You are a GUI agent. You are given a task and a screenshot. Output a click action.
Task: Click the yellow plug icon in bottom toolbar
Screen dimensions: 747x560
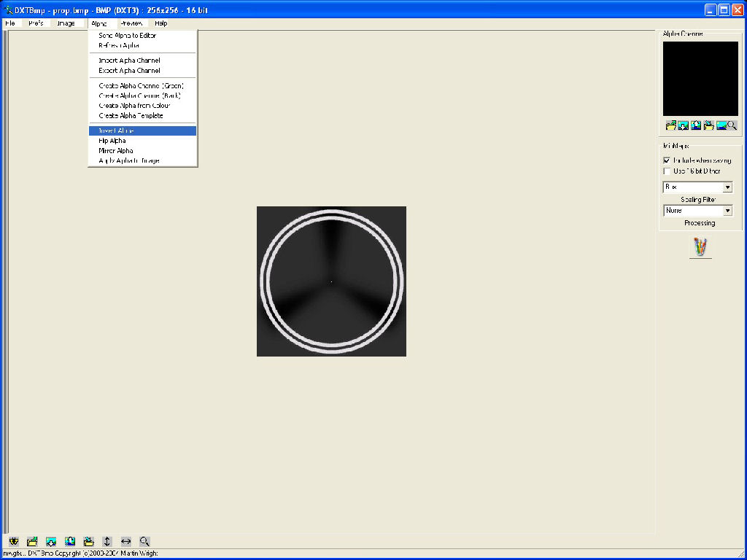[14, 541]
